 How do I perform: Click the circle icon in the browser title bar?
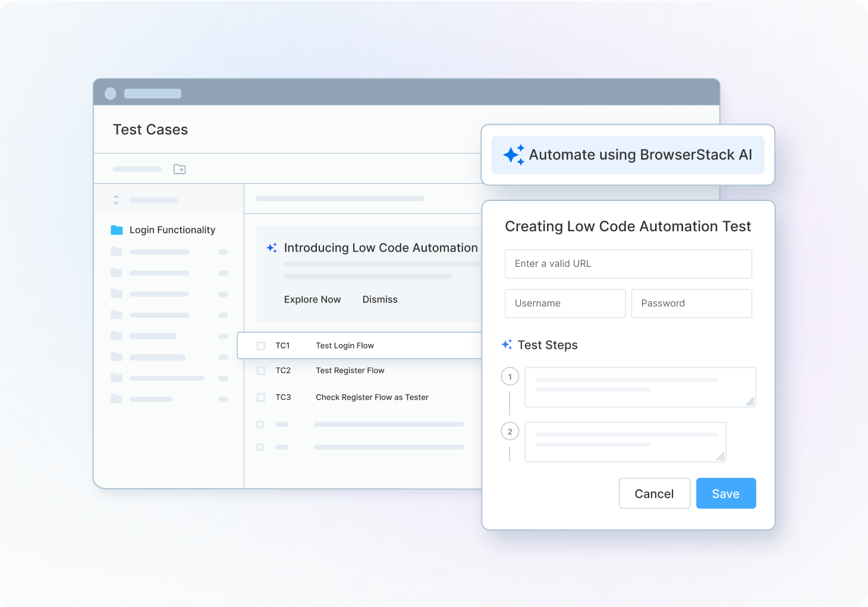coord(111,93)
